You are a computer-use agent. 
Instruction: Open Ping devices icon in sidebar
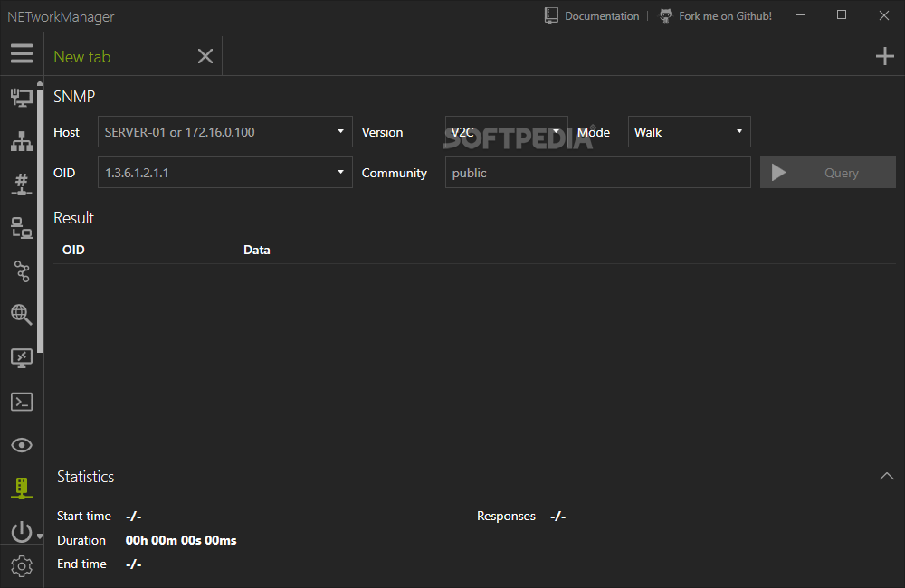pos(22,228)
